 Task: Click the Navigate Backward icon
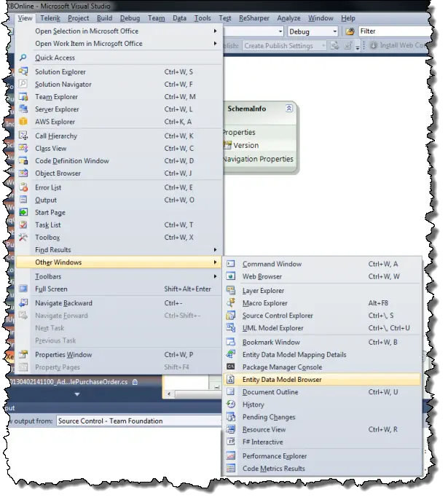(x=23, y=303)
